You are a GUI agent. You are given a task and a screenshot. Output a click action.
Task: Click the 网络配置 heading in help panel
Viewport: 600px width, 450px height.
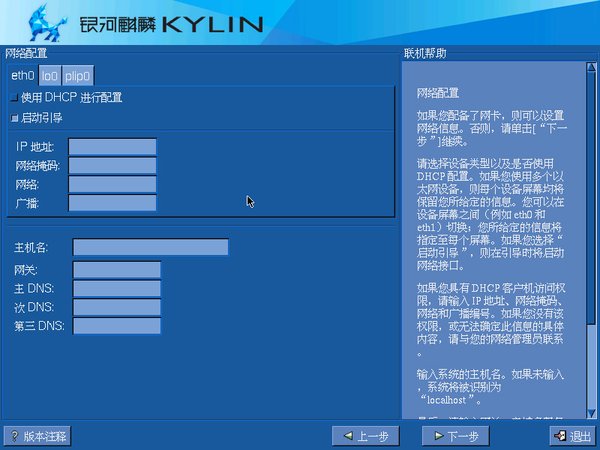(x=438, y=93)
